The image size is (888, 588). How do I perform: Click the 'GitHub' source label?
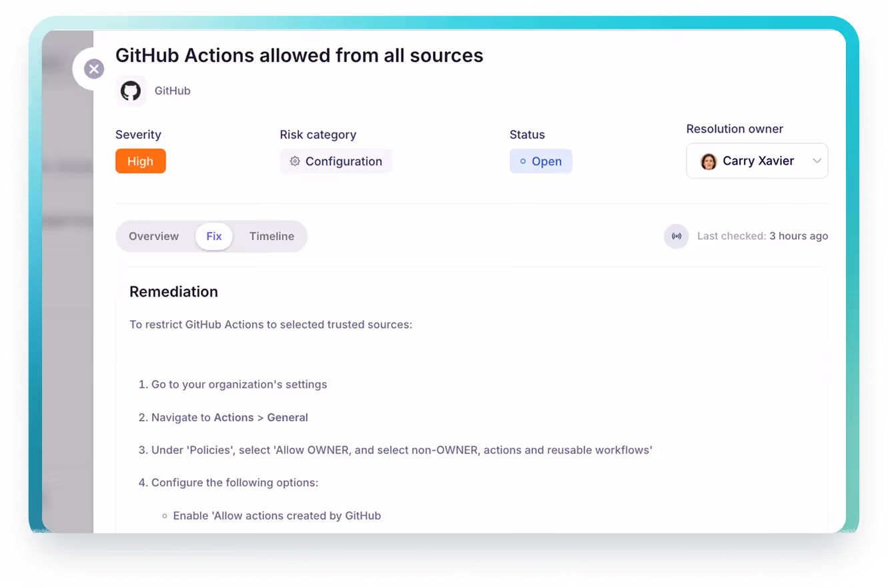(x=173, y=91)
